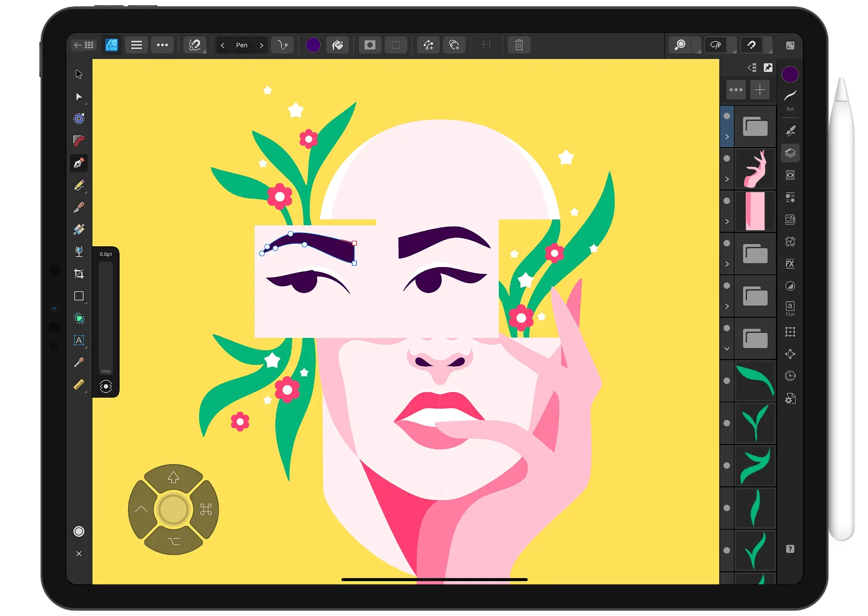868x616 pixels.
Task: Click the plus button to add layer
Action: tap(759, 90)
